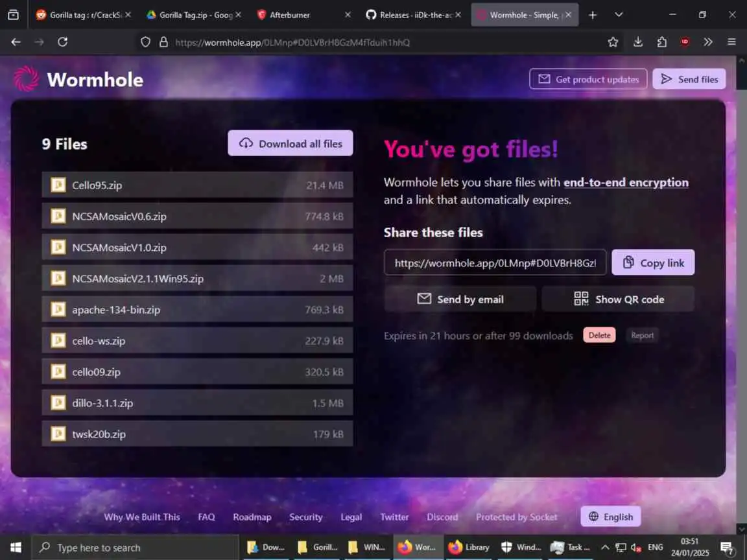The width and height of the screenshot is (747, 560).
Task: Switch to the Gorilla Tag.zip tab
Action: click(193, 15)
